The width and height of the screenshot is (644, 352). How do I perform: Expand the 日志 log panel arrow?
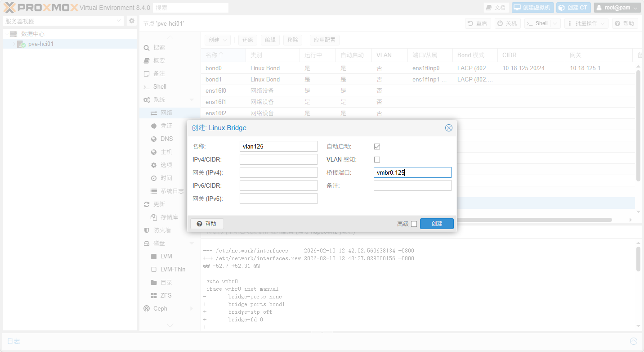pyautogui.click(x=634, y=341)
